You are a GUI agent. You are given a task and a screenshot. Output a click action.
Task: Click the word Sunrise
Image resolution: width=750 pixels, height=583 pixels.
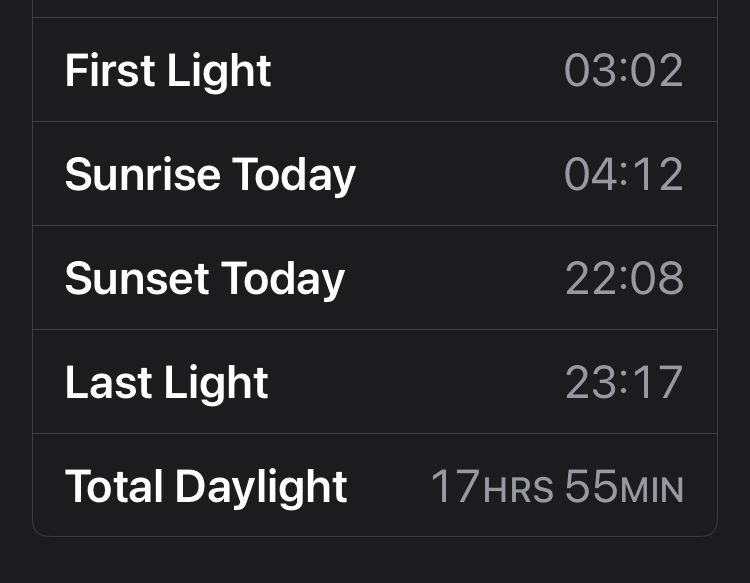tap(143, 174)
